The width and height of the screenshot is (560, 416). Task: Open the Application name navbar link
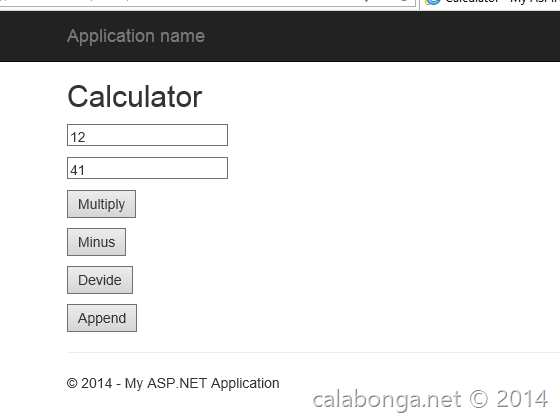(x=136, y=36)
